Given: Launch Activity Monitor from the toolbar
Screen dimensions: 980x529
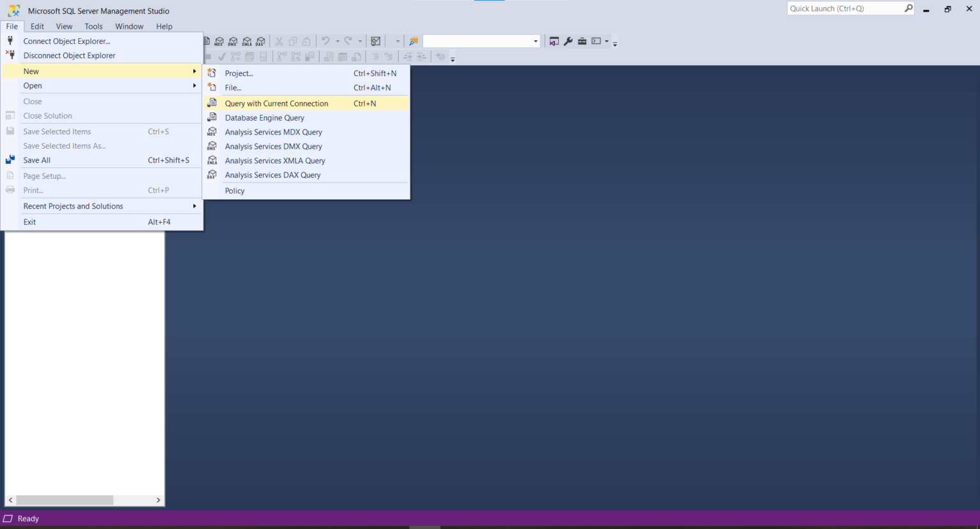Looking at the screenshot, I should (x=376, y=41).
